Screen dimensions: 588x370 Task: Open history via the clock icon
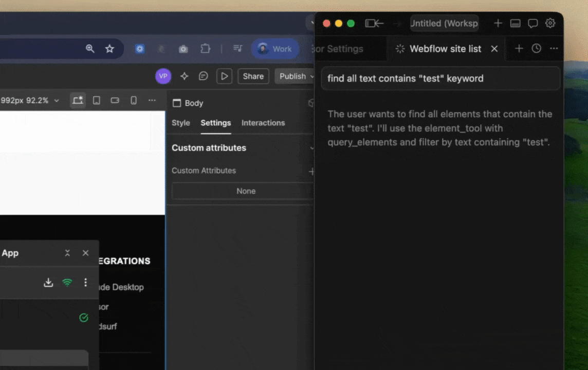[536, 48]
